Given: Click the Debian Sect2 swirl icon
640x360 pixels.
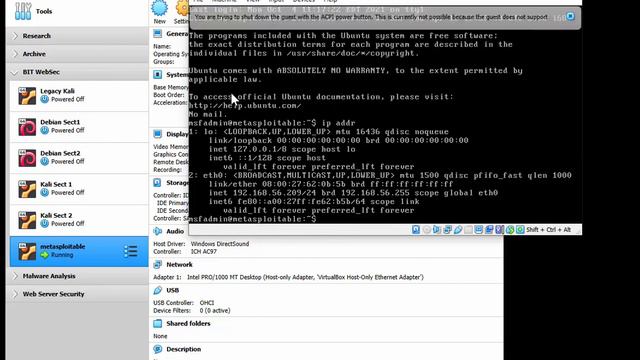Looking at the screenshot, I should [x=27, y=158].
